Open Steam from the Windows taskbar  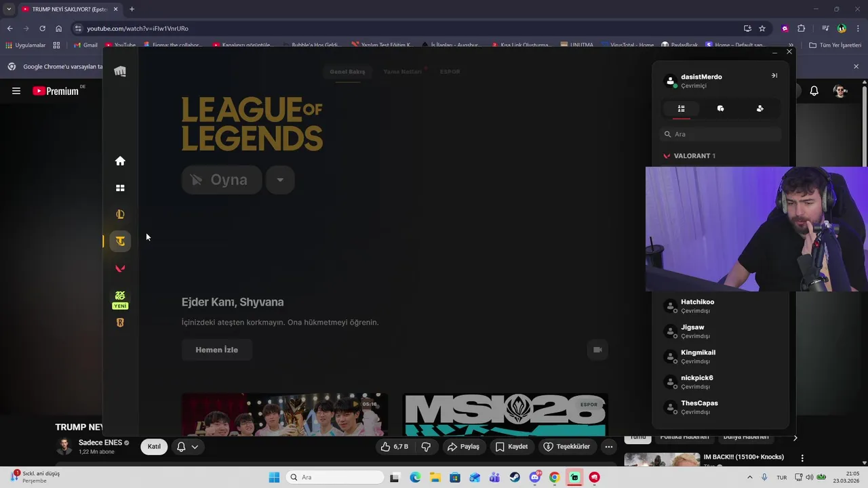(x=515, y=477)
